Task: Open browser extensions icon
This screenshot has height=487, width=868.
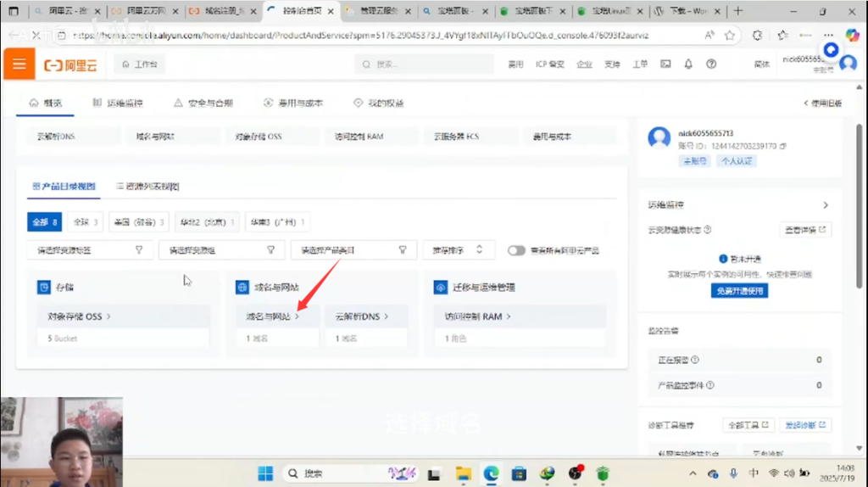Action: 757,36
